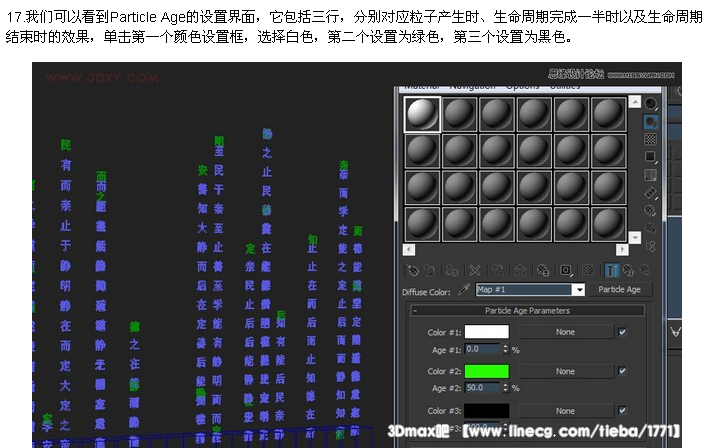Click the X icon to reset the map
Screen dimensions: 709x448
(475, 270)
